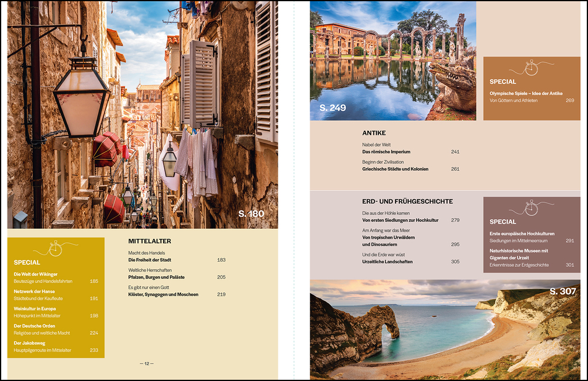This screenshot has width=588, height=381.
Task: Click page number 12 in the footer
Action: click(146, 364)
